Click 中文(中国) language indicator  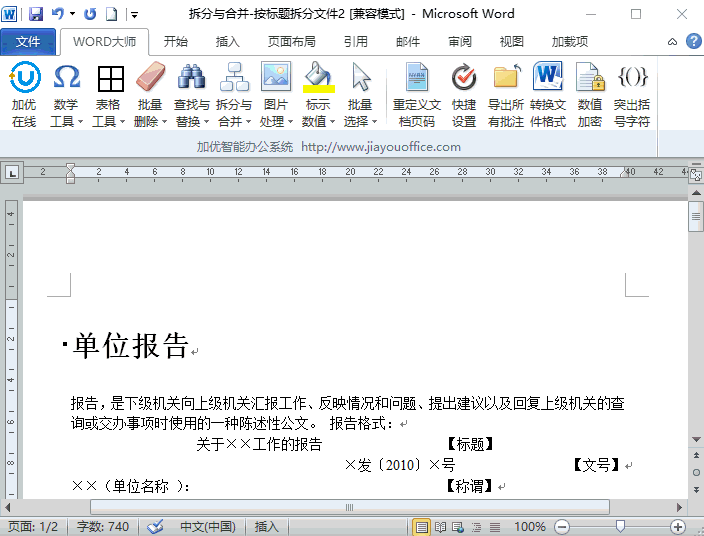coord(208,526)
